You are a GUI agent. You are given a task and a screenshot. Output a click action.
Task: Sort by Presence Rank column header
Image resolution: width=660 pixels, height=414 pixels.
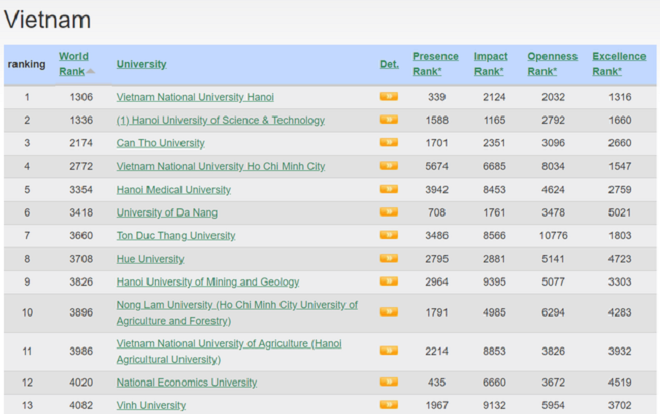coord(435,63)
